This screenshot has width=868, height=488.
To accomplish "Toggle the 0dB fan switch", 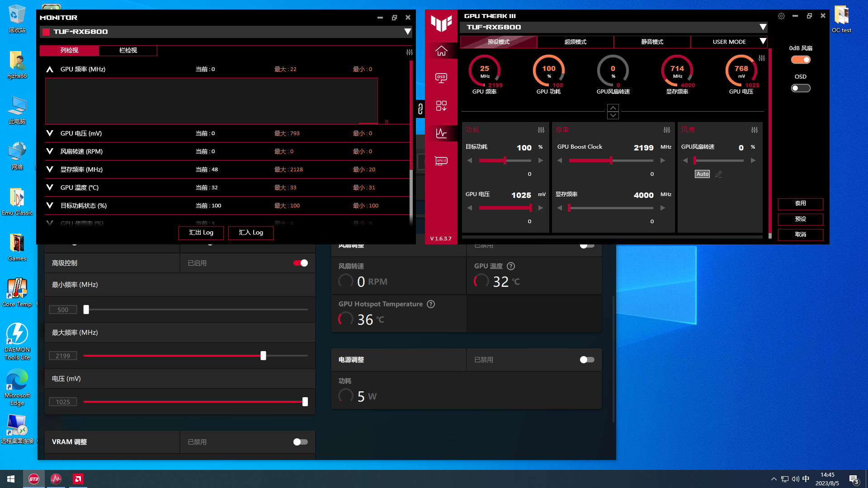I will tap(801, 60).
